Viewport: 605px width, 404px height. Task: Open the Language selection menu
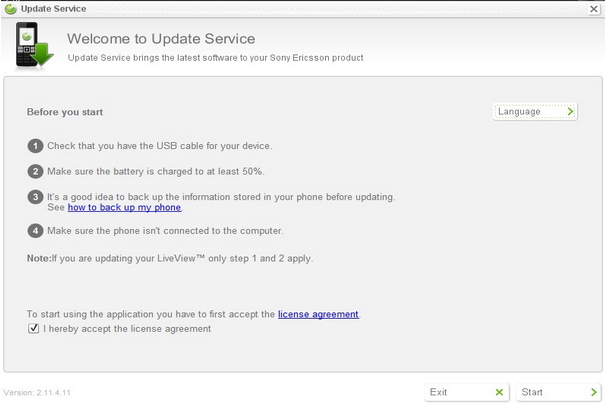pos(535,112)
